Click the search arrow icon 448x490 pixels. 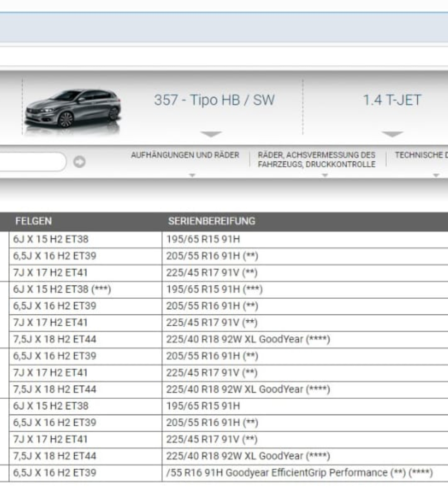[79, 162]
